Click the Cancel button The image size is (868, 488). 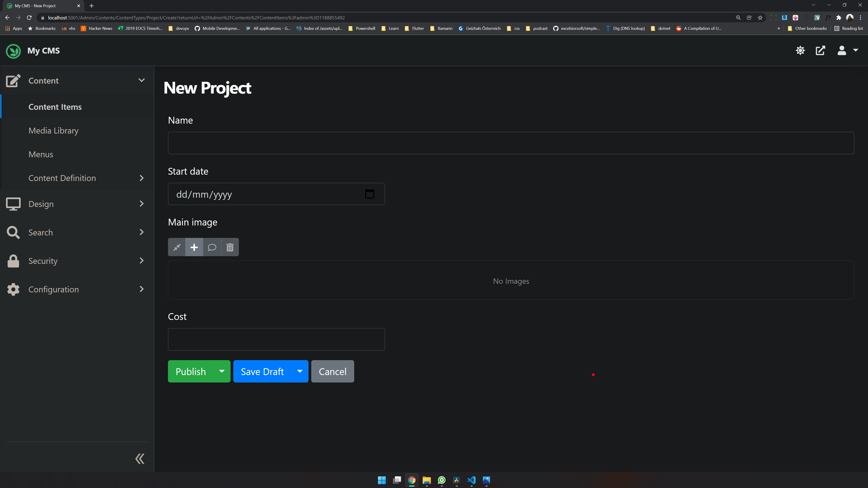(332, 371)
